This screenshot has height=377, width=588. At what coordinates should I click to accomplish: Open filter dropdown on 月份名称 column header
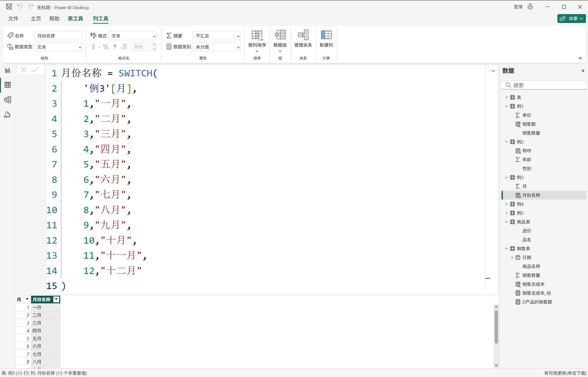(x=57, y=299)
